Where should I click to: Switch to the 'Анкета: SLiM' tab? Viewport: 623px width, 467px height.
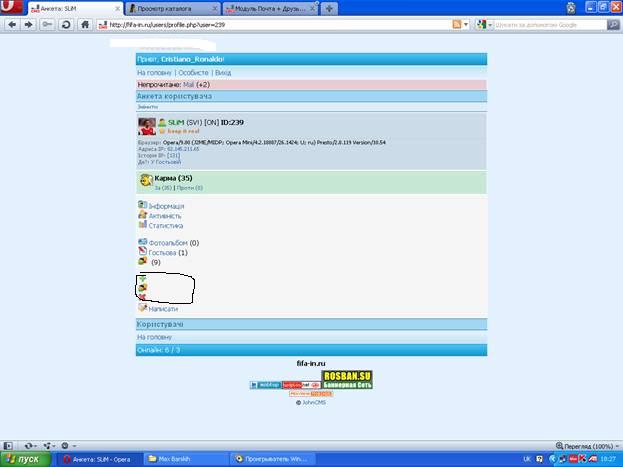coord(75,8)
